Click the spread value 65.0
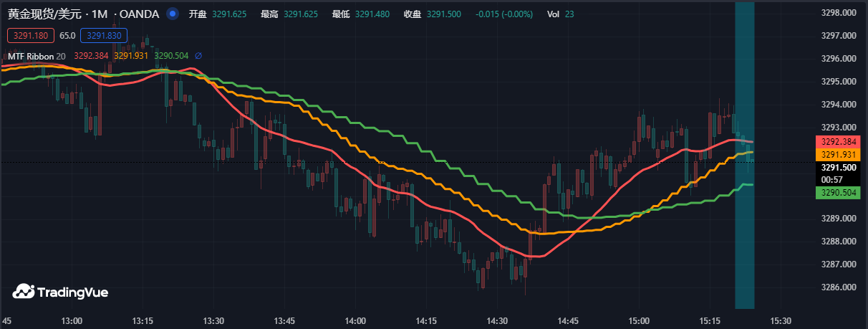868x329 pixels. pos(68,35)
